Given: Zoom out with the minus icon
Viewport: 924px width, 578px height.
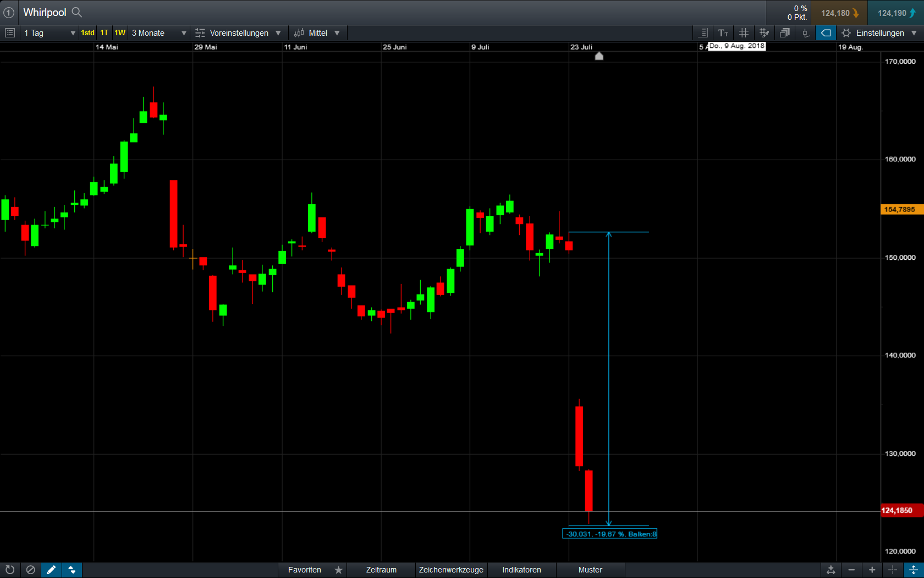Looking at the screenshot, I should click(x=851, y=570).
